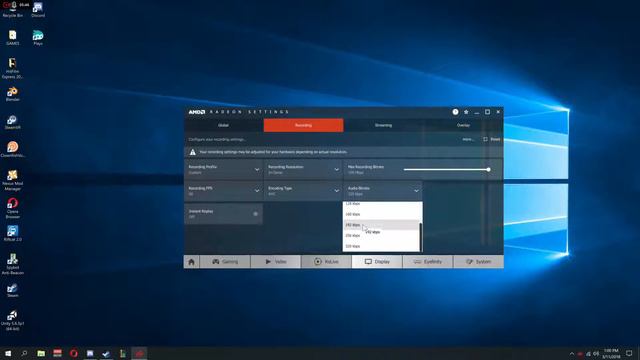The height and width of the screenshot is (360, 640).
Task: Open the GAMES desktop file
Action: pyautogui.click(x=13, y=38)
